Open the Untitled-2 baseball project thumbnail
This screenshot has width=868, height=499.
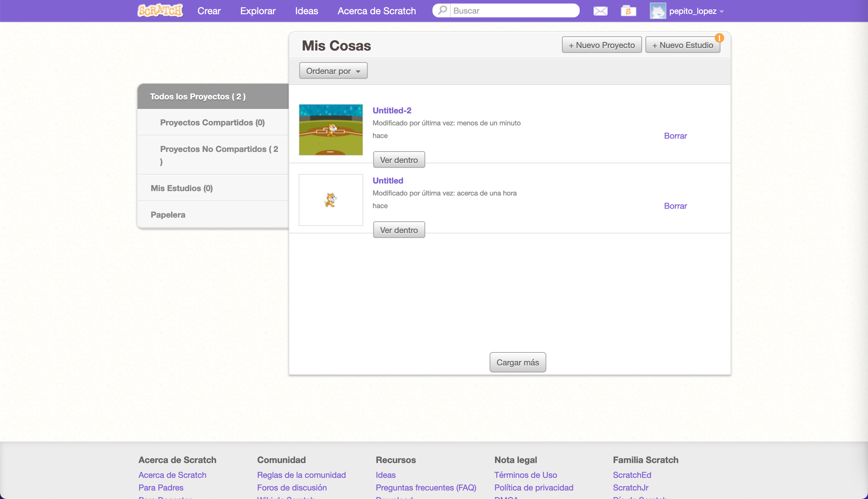tap(331, 129)
